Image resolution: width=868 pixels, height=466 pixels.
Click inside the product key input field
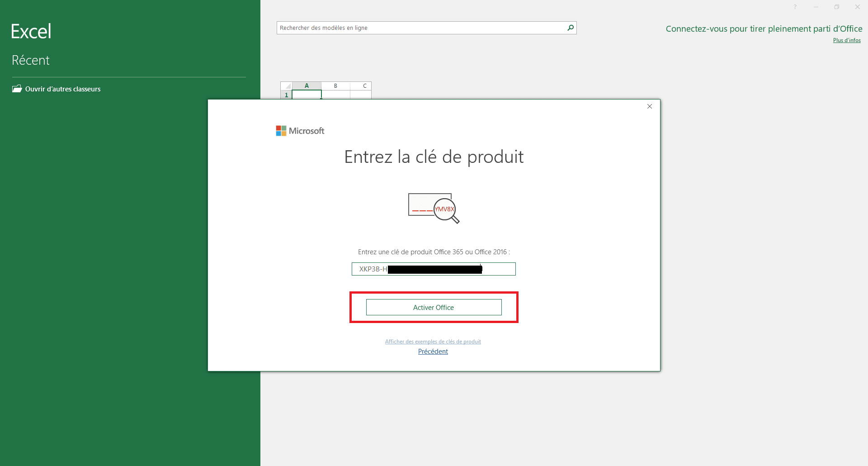click(433, 269)
